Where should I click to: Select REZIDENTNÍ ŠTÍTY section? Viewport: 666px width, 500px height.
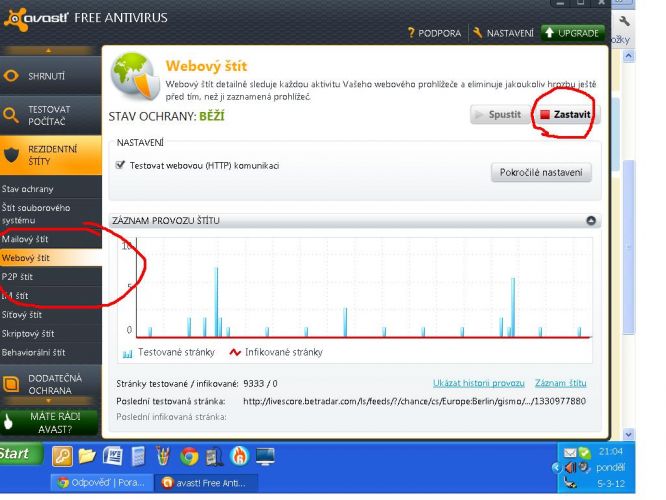(51, 155)
